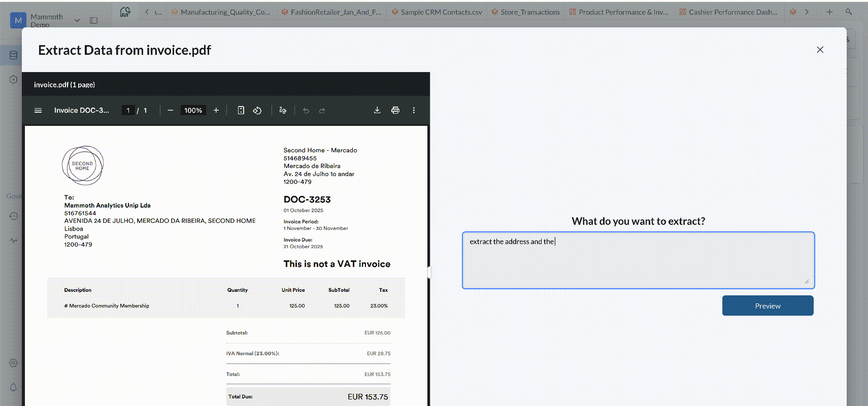Click the extraction prompt text area

638,260
